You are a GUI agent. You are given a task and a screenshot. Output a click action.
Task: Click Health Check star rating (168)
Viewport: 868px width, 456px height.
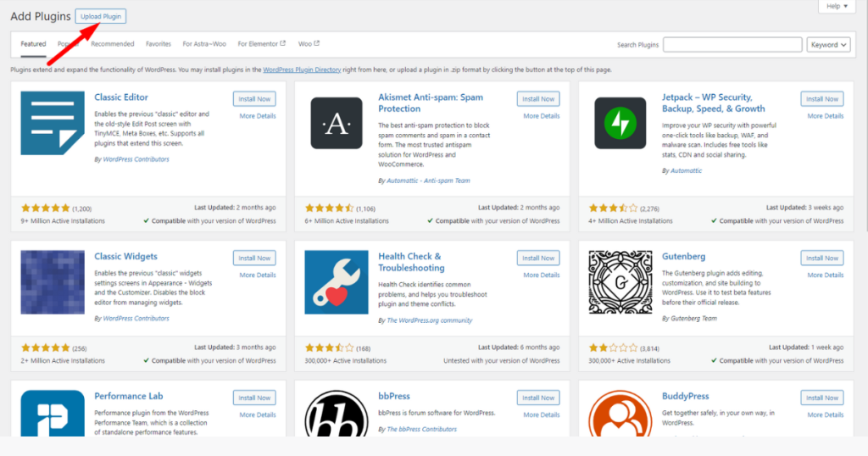337,348
